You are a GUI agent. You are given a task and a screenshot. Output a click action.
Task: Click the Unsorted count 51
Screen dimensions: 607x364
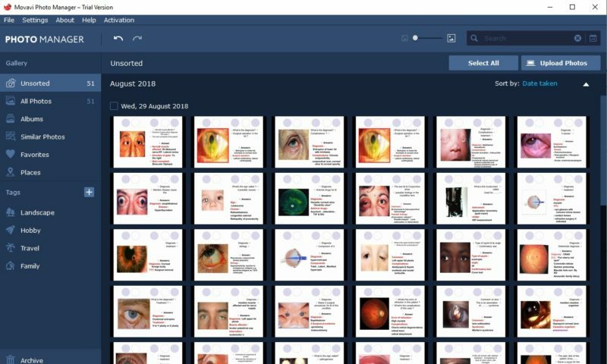pos(90,83)
